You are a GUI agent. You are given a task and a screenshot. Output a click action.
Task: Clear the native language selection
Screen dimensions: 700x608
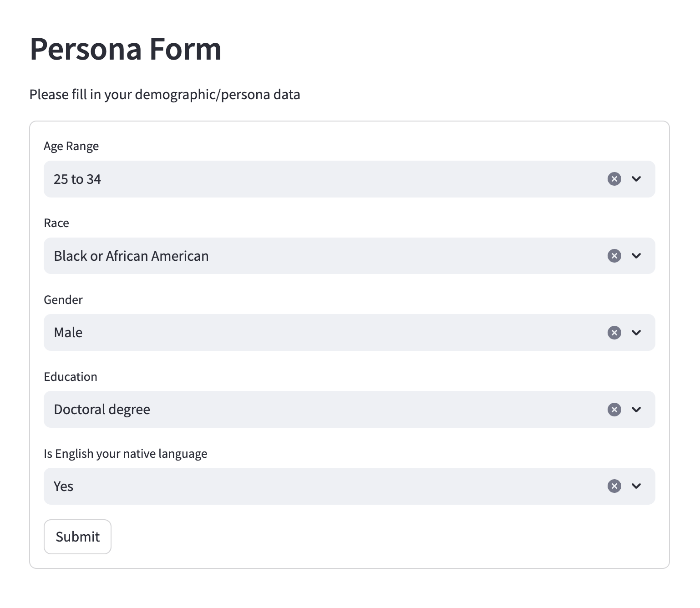[614, 486]
